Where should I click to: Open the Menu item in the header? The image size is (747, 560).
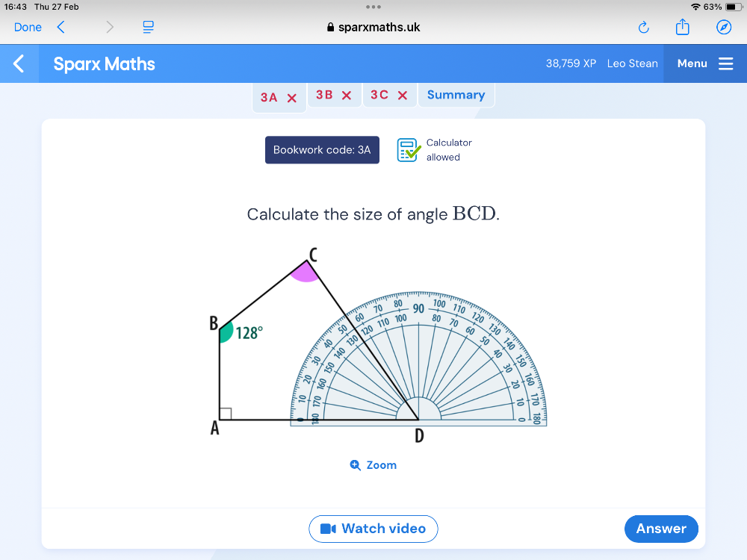[x=692, y=63]
